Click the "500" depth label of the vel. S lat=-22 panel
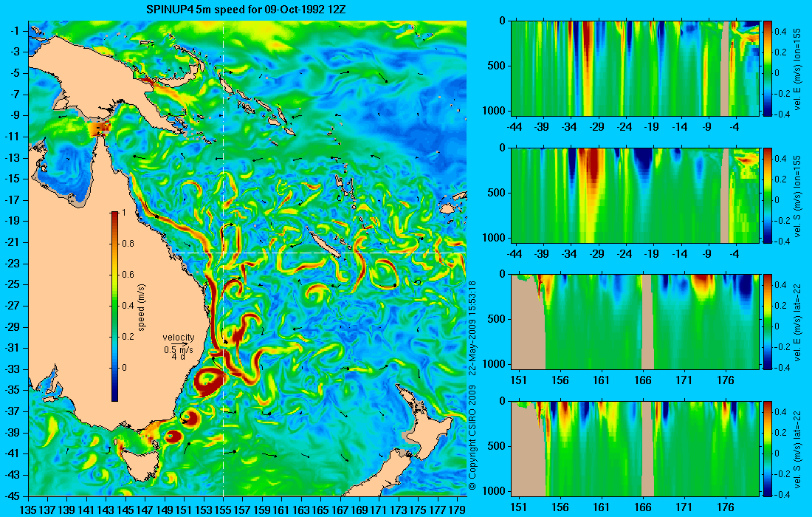The width and height of the screenshot is (812, 517). [x=497, y=446]
